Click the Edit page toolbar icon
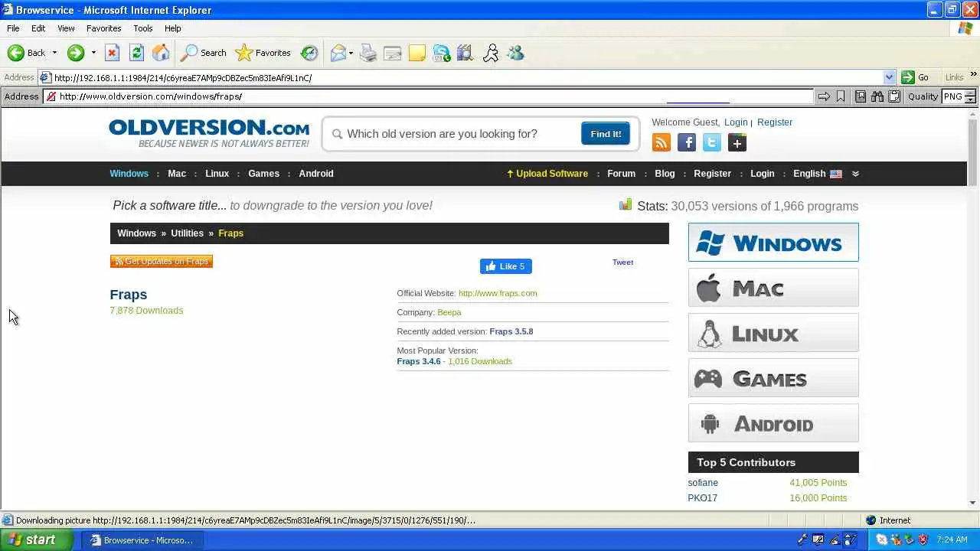 pyautogui.click(x=393, y=53)
